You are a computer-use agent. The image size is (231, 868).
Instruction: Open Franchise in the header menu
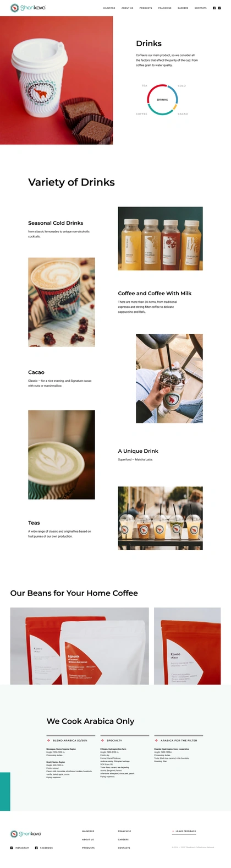pos(164,8)
